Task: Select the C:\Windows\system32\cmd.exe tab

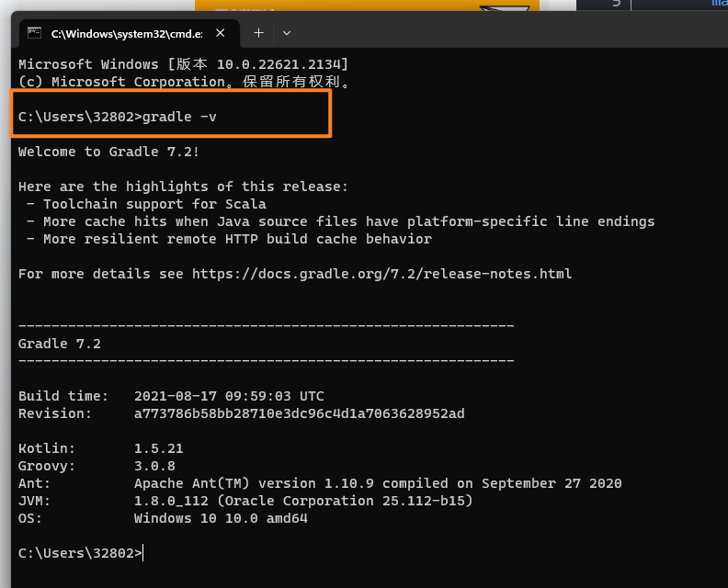Action: (124, 33)
